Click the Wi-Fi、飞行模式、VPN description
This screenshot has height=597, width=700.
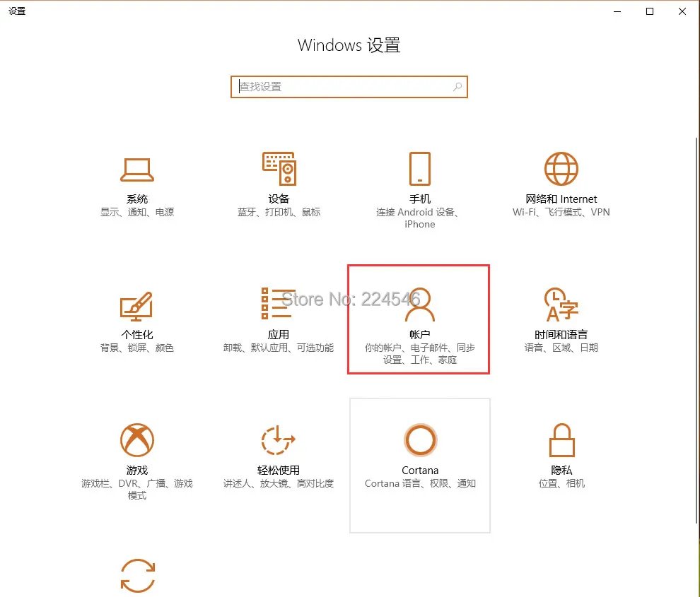click(x=561, y=213)
